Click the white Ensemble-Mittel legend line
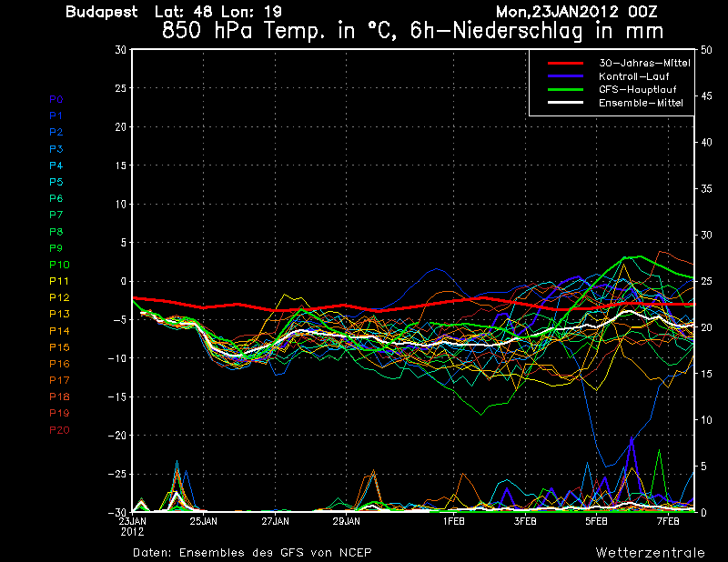Image resolution: width=728 pixels, height=562 pixels. (x=569, y=104)
